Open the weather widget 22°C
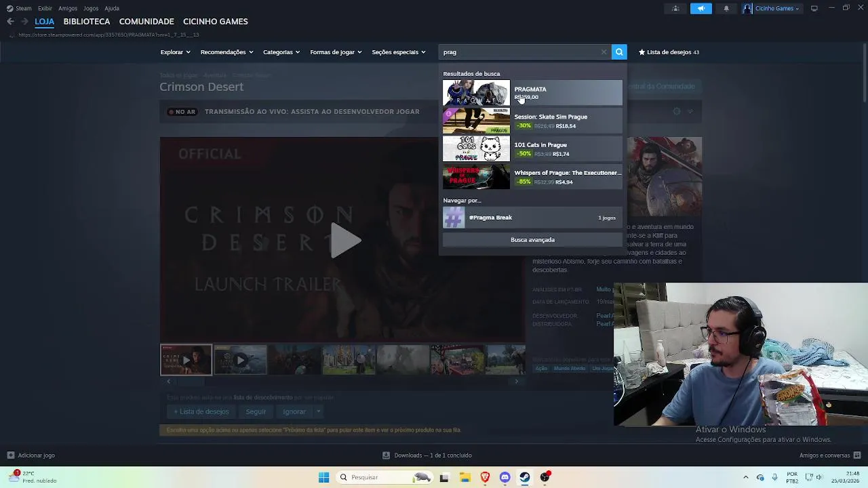Image resolution: width=868 pixels, height=488 pixels. (x=33, y=477)
